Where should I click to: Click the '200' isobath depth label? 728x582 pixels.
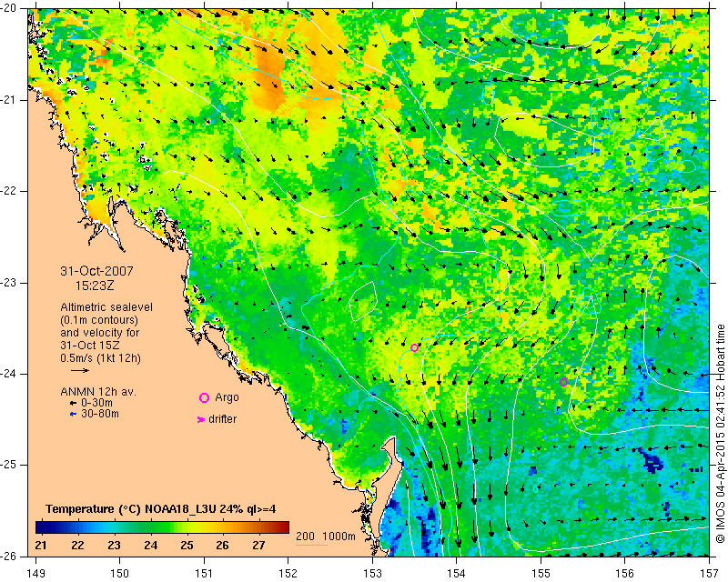tap(305, 536)
